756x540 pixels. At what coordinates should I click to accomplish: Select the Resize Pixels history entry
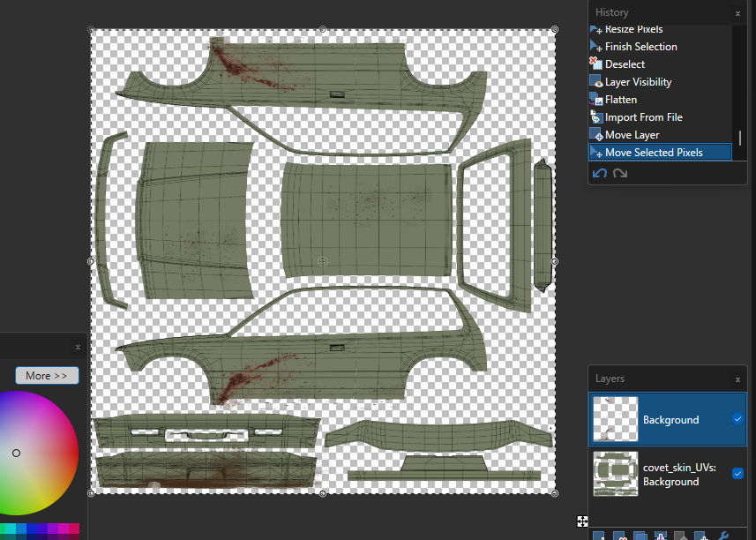pyautogui.click(x=660, y=29)
